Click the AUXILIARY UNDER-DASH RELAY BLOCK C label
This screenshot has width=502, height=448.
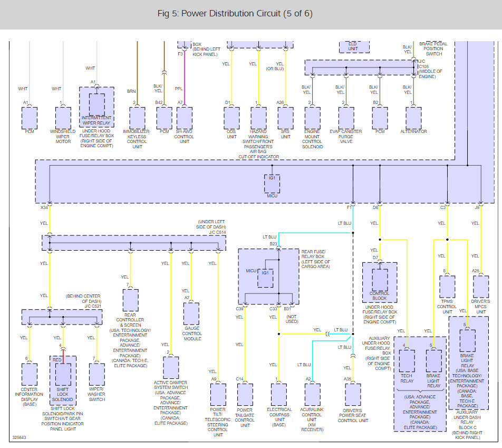(x=467, y=420)
